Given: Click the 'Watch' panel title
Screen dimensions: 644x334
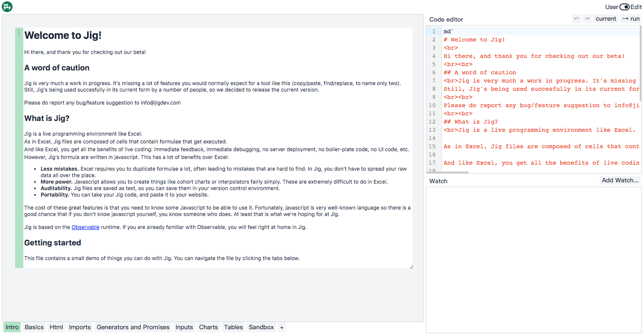Looking at the screenshot, I should tap(438, 181).
